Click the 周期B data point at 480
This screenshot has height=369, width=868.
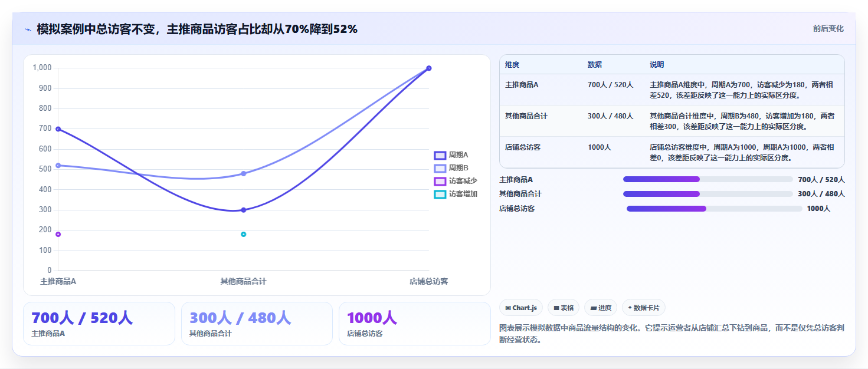[x=243, y=173]
